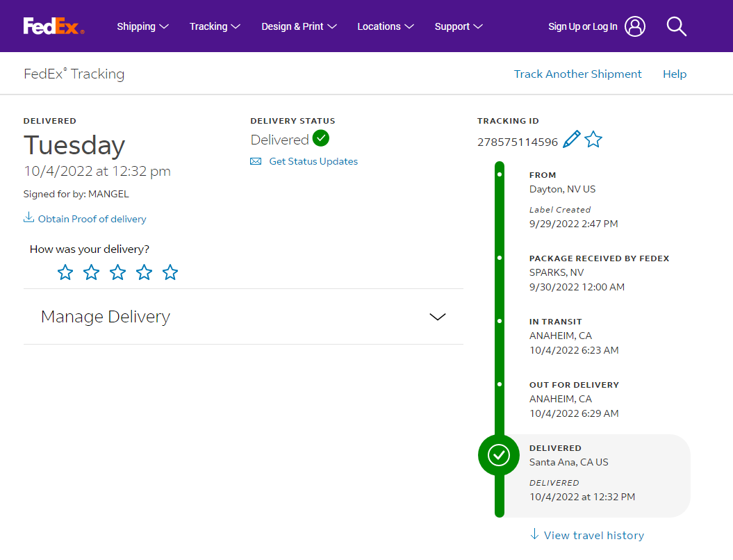The width and height of the screenshot is (733, 560).
Task: Click Obtain Proof of delivery link
Action: [92, 219]
